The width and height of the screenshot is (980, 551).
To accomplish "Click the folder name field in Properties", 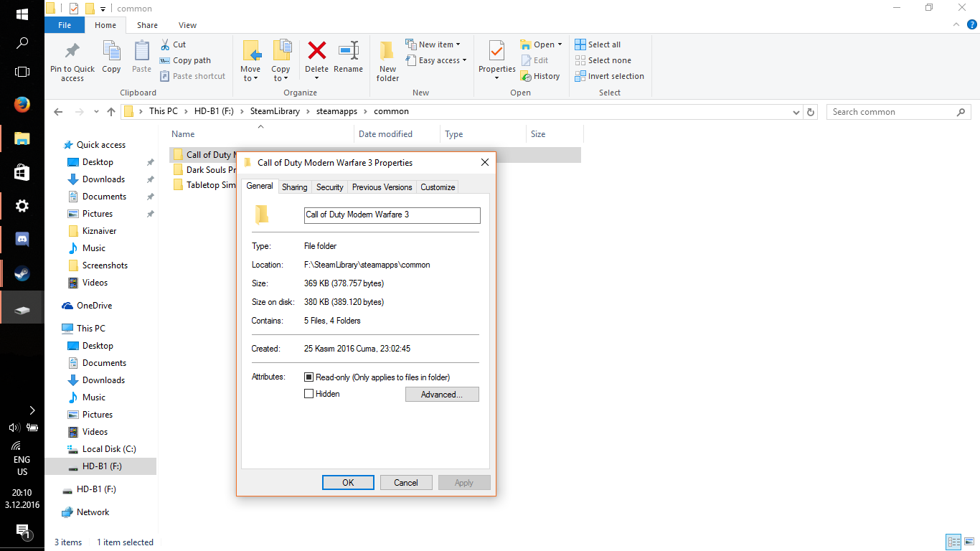I will pyautogui.click(x=392, y=215).
